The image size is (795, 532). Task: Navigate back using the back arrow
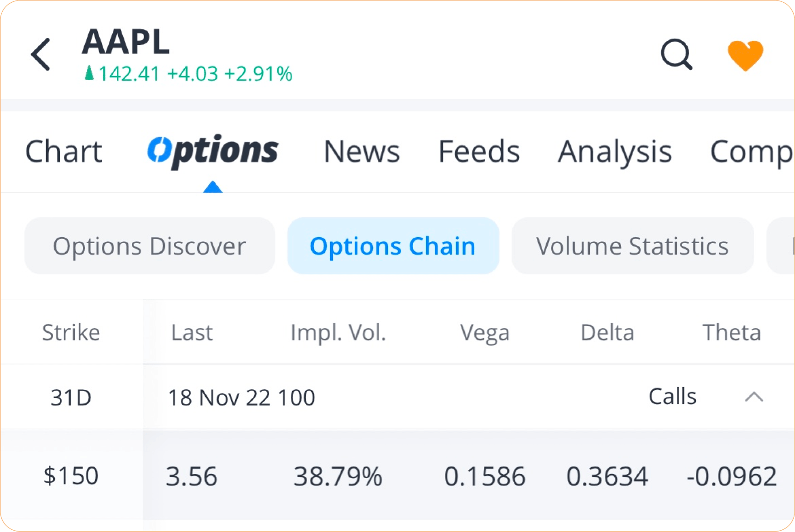[41, 53]
